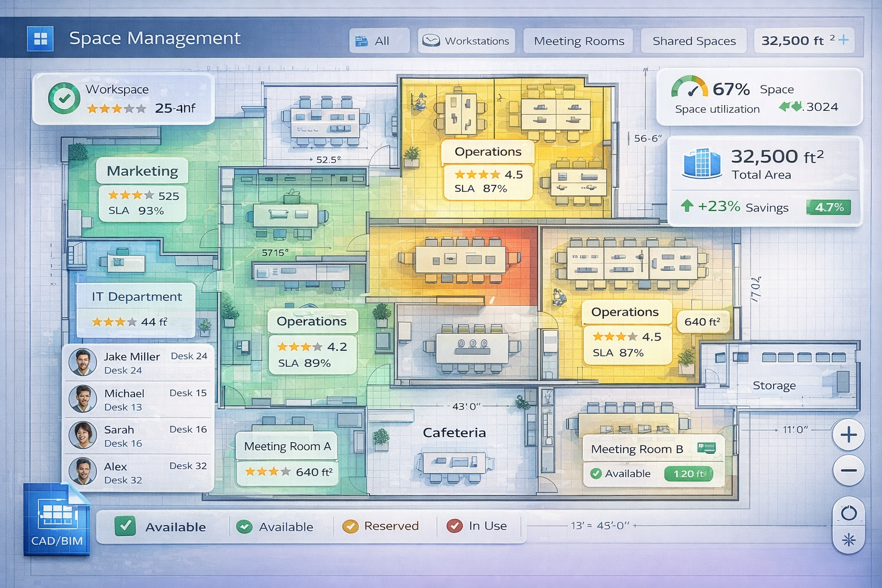The width and height of the screenshot is (882, 588).
Task: Open the CAD/BIM file icon
Action: pos(56,519)
